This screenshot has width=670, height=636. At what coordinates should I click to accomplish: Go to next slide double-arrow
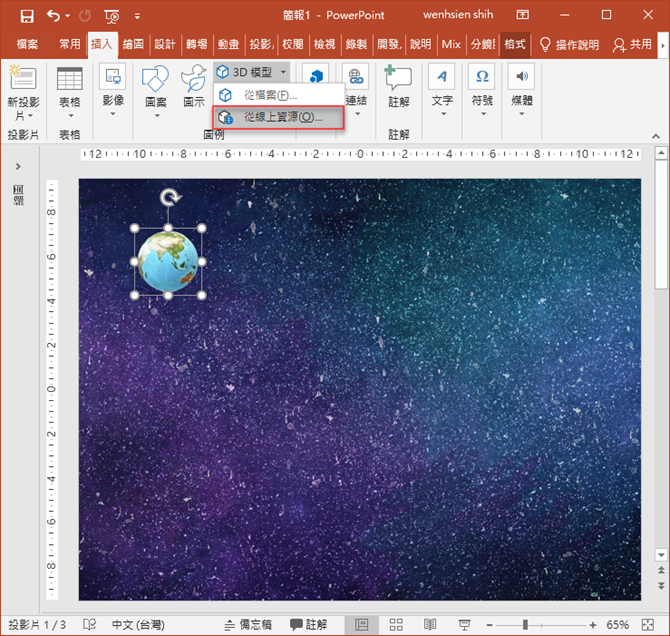pos(661,586)
